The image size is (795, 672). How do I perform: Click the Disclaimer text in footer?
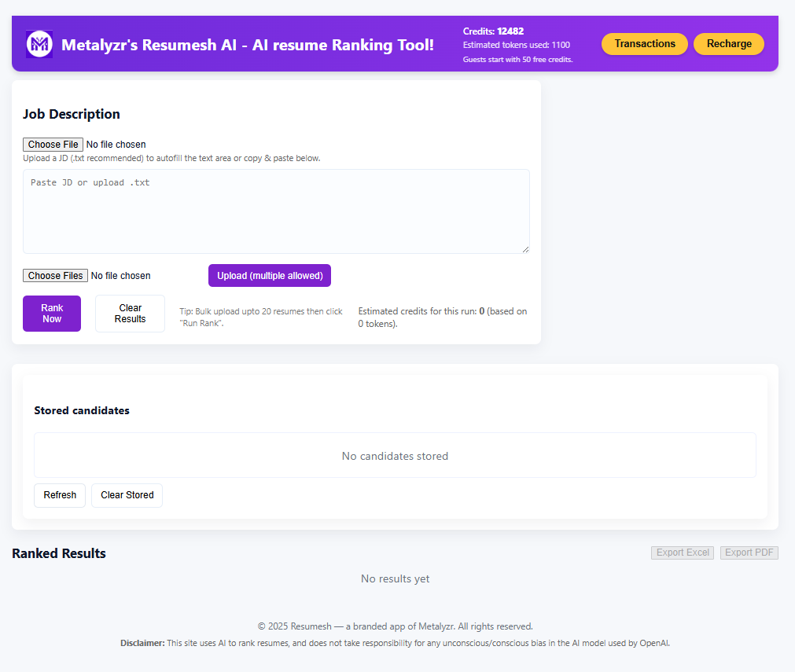click(x=395, y=643)
